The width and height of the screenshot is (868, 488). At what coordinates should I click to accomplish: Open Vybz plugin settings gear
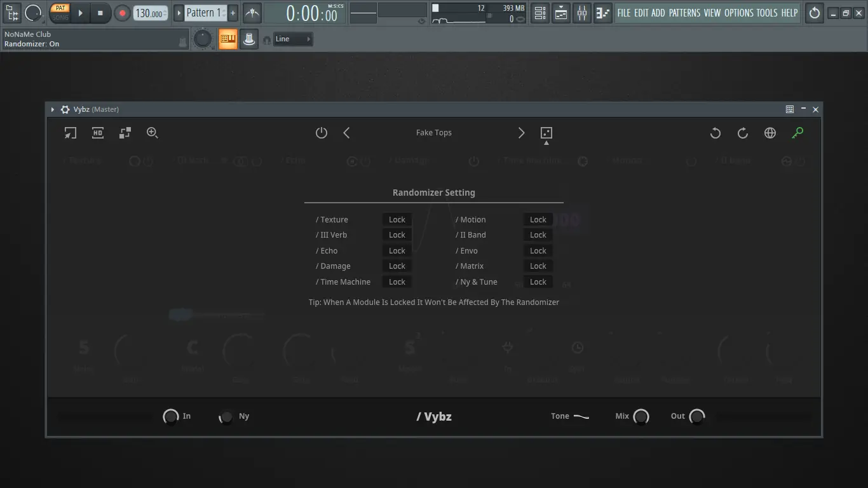pyautogui.click(x=65, y=109)
